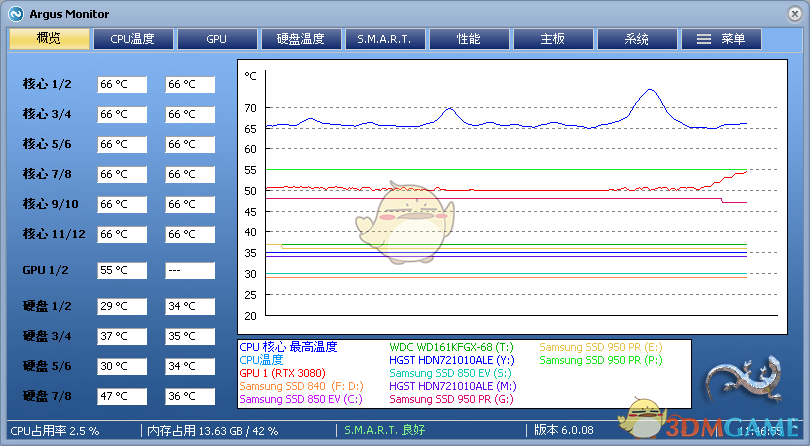Select legend entry GPU 1 (RTX 3080)
This screenshot has height=446, width=810.
(x=283, y=373)
